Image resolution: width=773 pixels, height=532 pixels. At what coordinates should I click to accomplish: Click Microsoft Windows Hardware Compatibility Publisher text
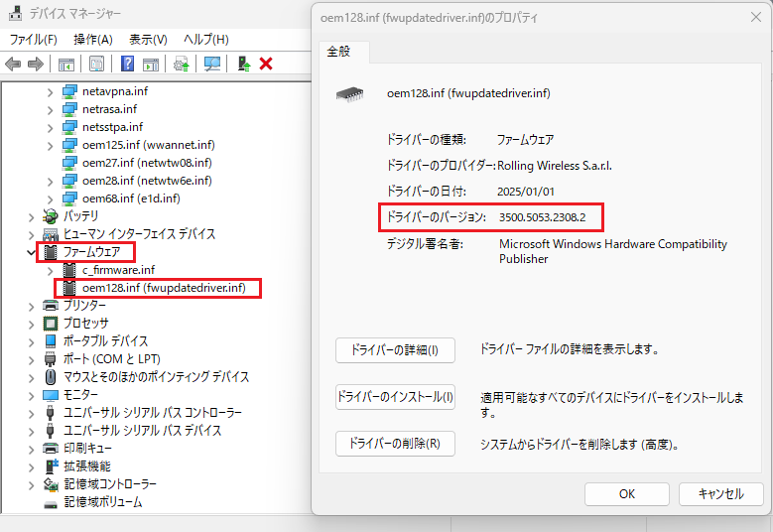(x=613, y=251)
